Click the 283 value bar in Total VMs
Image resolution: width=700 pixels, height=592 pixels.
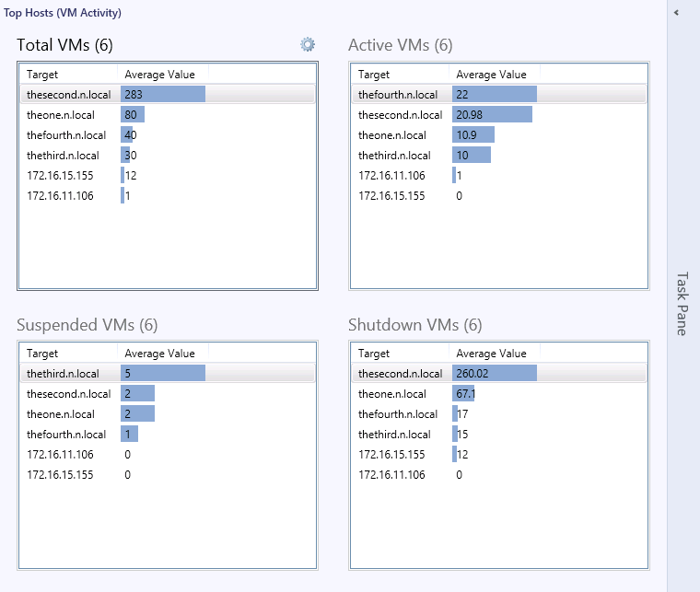(163, 95)
